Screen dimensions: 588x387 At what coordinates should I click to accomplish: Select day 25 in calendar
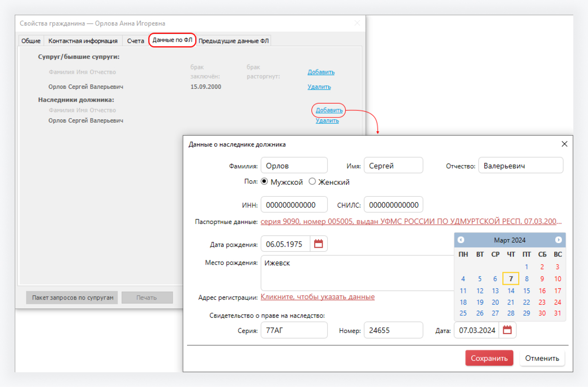pyautogui.click(x=463, y=313)
